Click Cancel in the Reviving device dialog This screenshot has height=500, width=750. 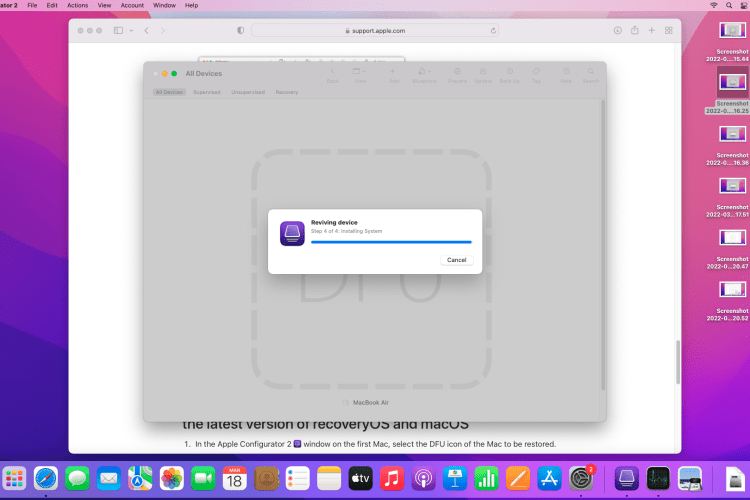[x=456, y=260]
